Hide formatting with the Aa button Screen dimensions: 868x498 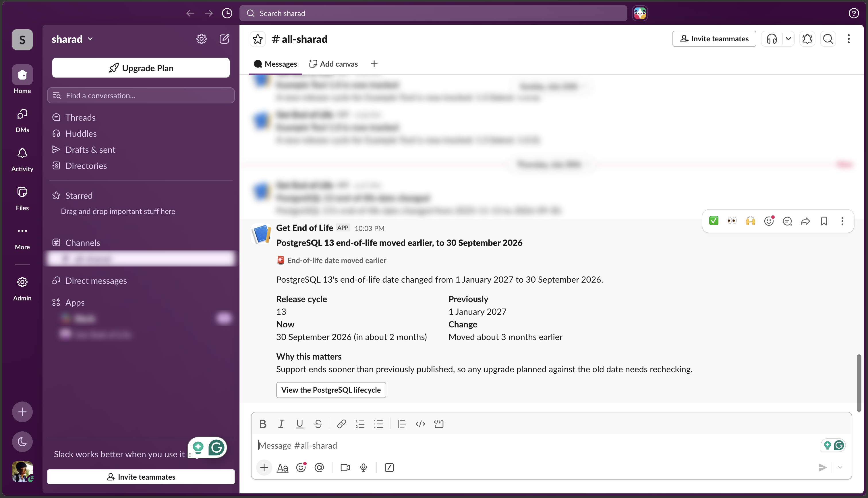click(282, 468)
